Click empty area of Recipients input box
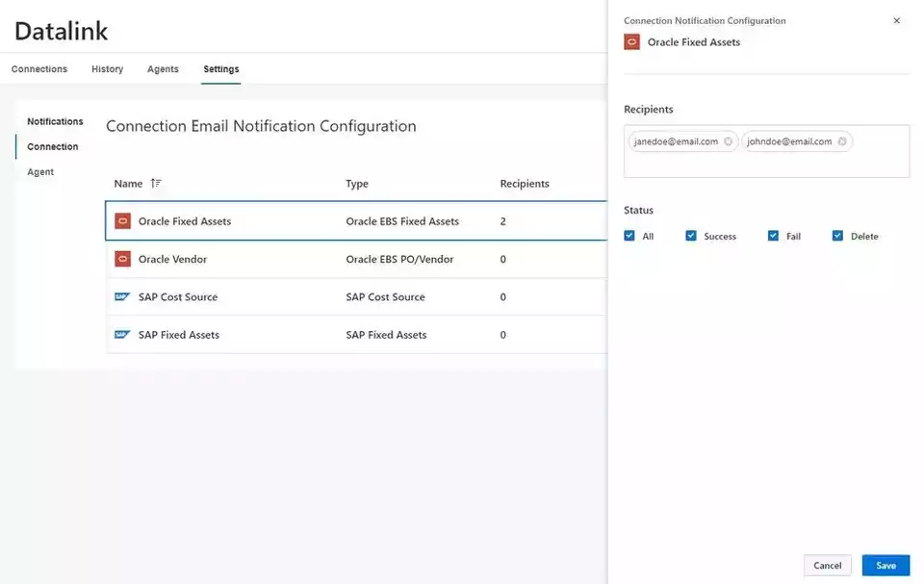924x584 pixels. 766,165
